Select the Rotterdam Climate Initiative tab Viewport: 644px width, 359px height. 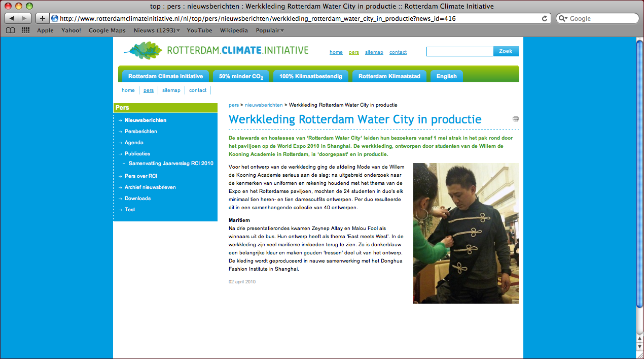pyautogui.click(x=165, y=76)
